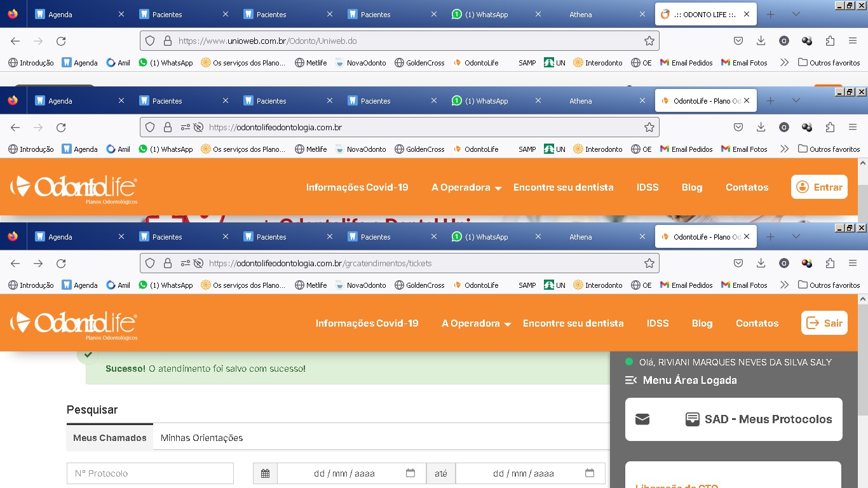Open IDSS link in the middle Entrar window
The image size is (868, 488).
click(x=648, y=187)
